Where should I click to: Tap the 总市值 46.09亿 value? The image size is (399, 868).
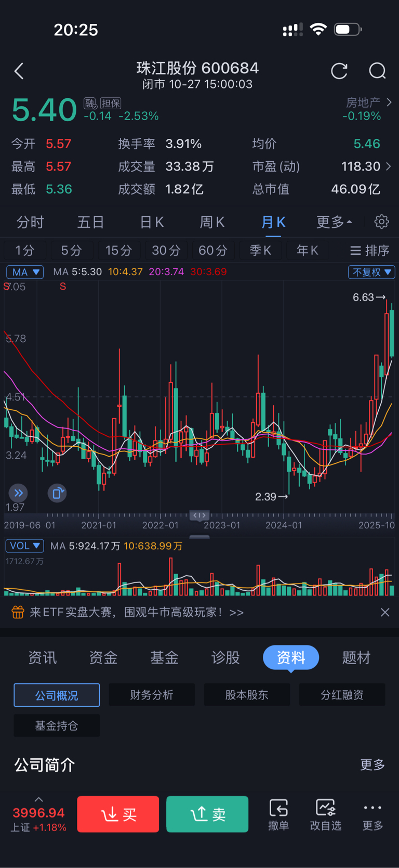coord(356,189)
